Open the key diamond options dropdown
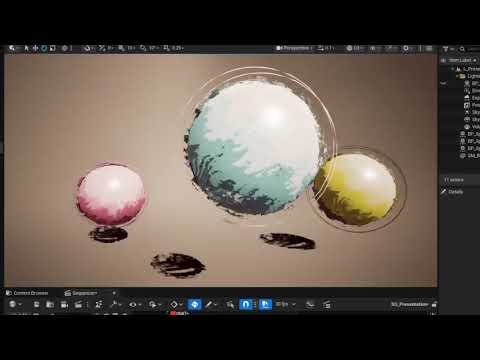Screen dimensions: 480x360 point(176,304)
